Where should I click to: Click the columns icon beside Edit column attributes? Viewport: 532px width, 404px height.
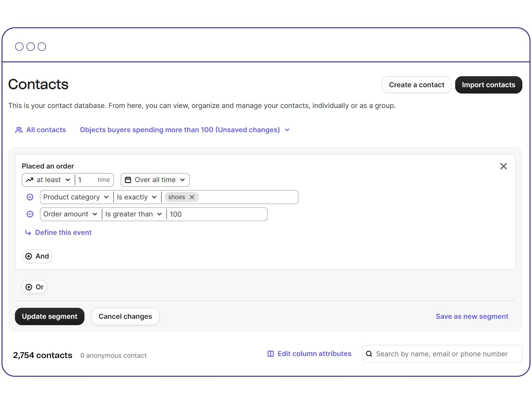pyautogui.click(x=271, y=354)
